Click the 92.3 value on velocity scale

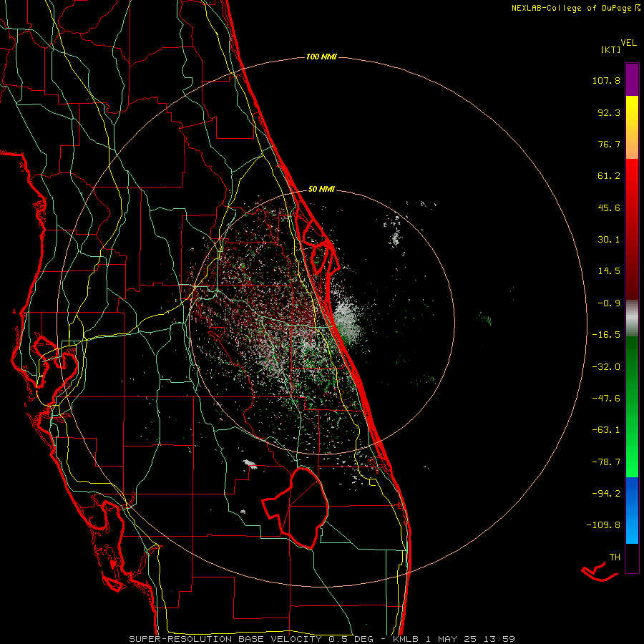609,112
